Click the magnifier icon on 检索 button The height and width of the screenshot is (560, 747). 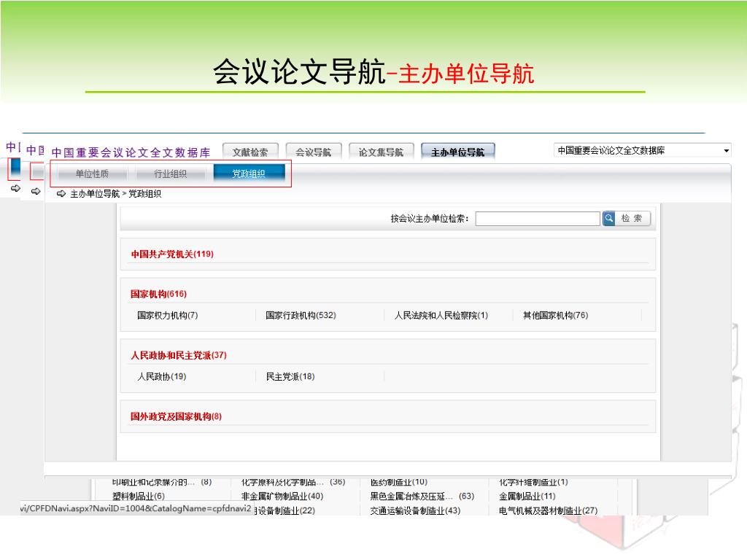[x=609, y=219]
